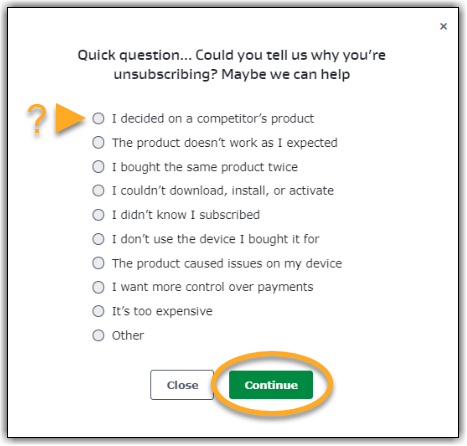Click the Close button
Viewport: 467px width, 446px height.
pyautogui.click(x=182, y=385)
